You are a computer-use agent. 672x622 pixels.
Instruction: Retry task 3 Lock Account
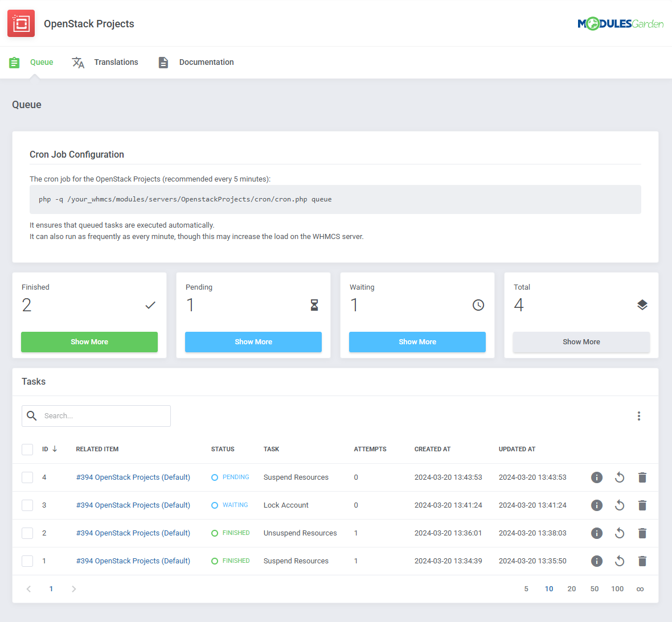[619, 505]
